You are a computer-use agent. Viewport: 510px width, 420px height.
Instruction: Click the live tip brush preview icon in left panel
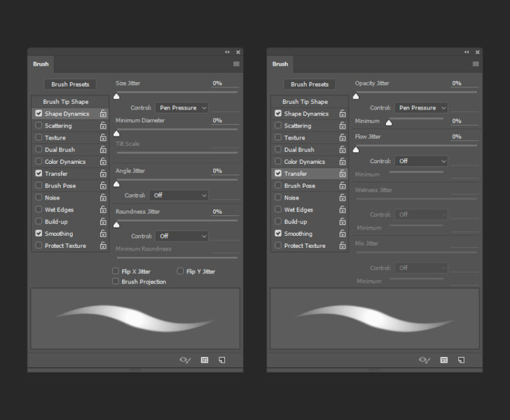[185, 360]
